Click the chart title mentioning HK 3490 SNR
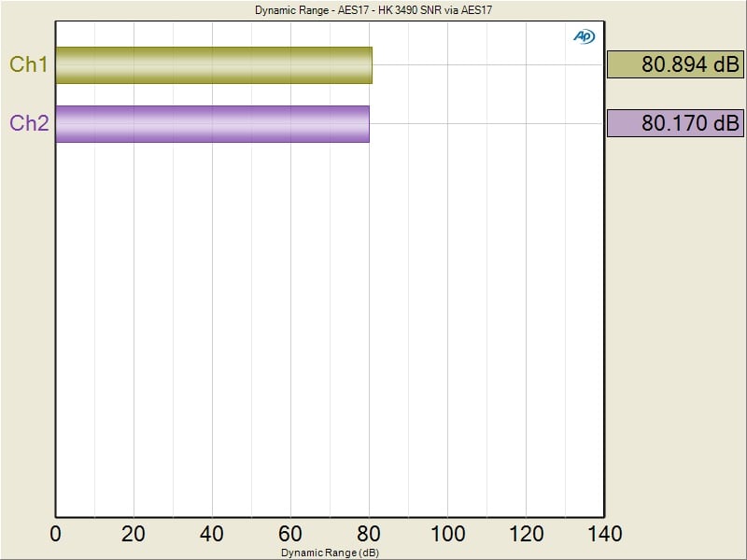 (x=373, y=10)
